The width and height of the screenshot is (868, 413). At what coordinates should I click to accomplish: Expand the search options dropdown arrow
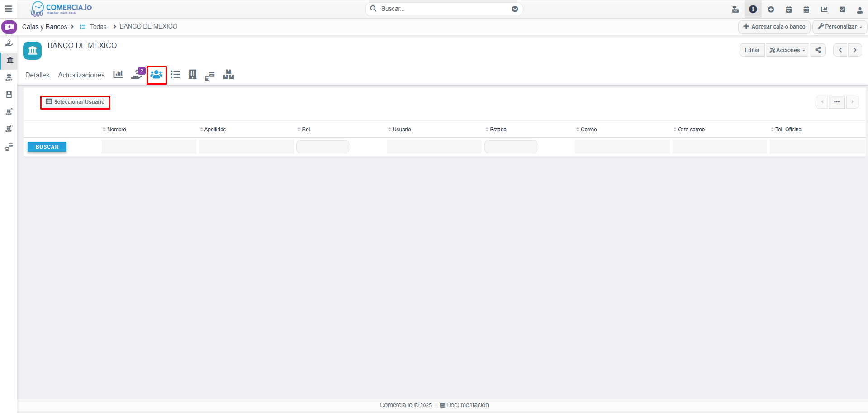(x=515, y=9)
